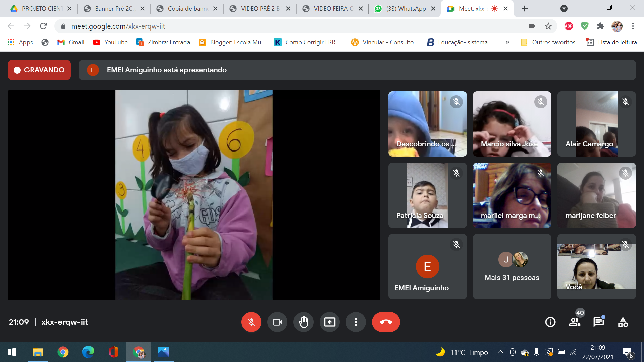Toggle the muted microphone button

(251, 322)
